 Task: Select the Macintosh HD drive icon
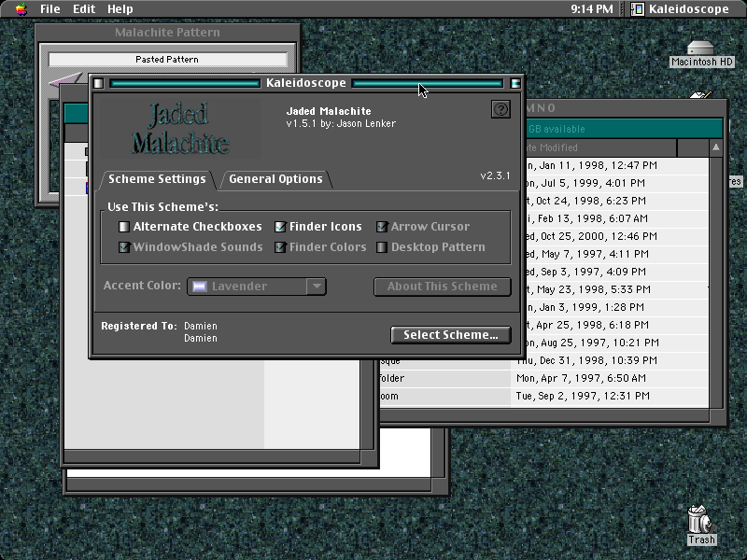point(701,54)
